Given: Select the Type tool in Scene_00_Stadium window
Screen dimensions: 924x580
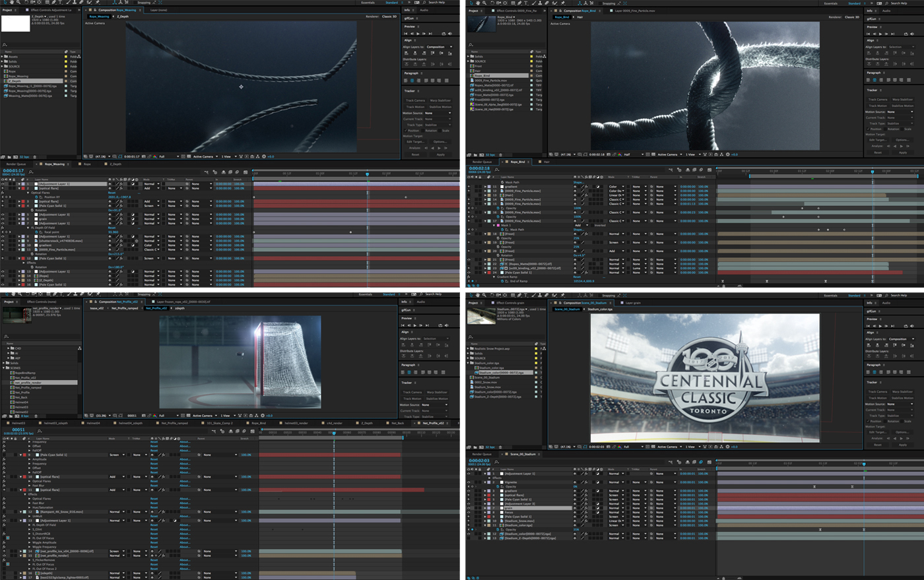Looking at the screenshot, I should point(525,295).
